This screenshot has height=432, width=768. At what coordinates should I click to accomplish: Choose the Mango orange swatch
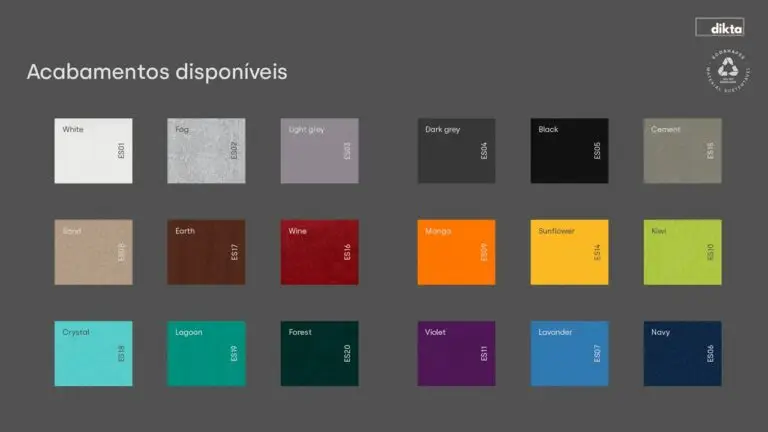[x=456, y=252]
